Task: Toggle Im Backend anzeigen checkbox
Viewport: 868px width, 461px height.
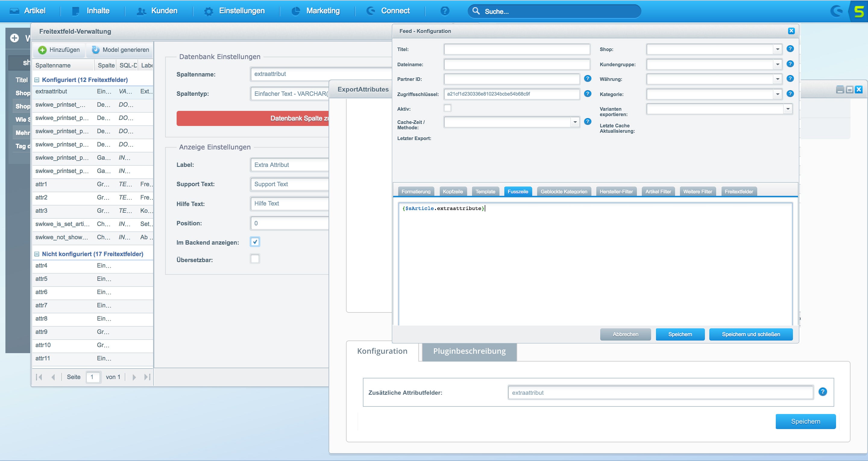Action: (255, 242)
